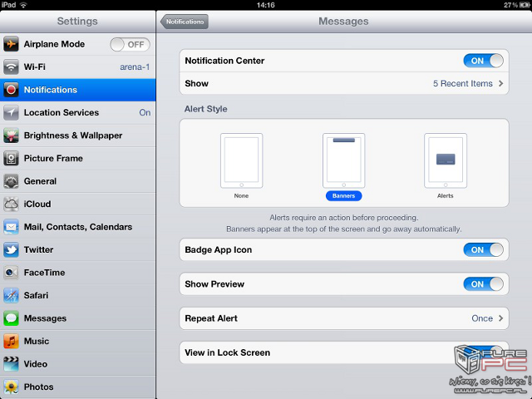Choose the Banners alert style label
Viewport: 532px width, 399px height.
tap(343, 196)
